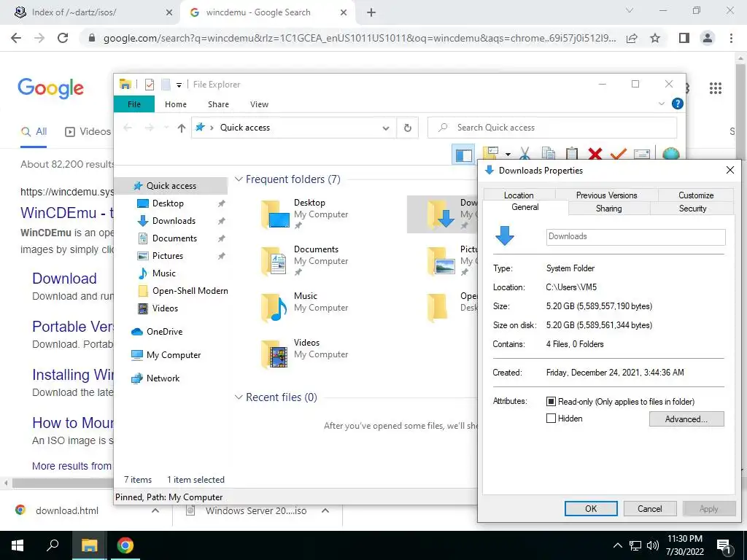Viewport: 747px width, 560px height.
Task: Click the Advanced... attributes button
Action: [x=686, y=419]
